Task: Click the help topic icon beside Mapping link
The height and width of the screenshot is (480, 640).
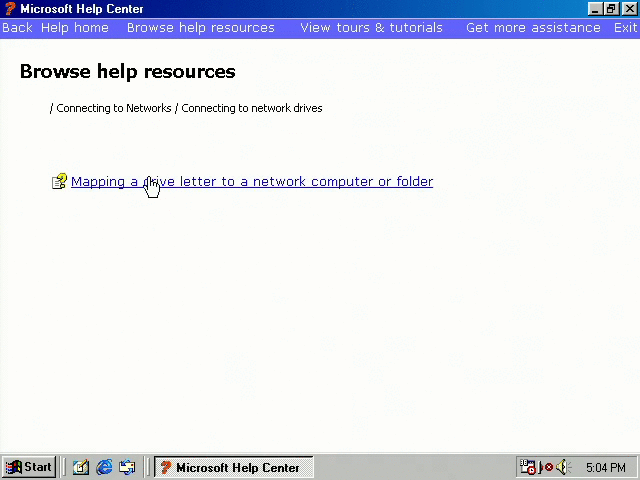Action: coord(59,181)
